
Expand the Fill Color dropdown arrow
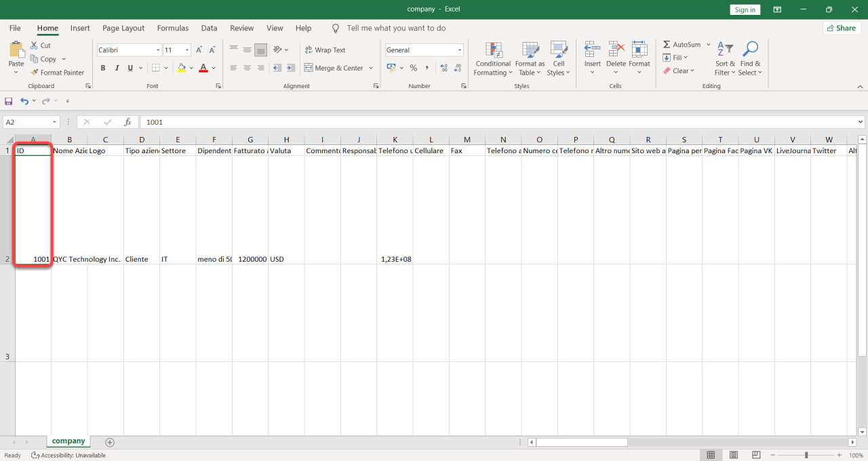click(191, 68)
